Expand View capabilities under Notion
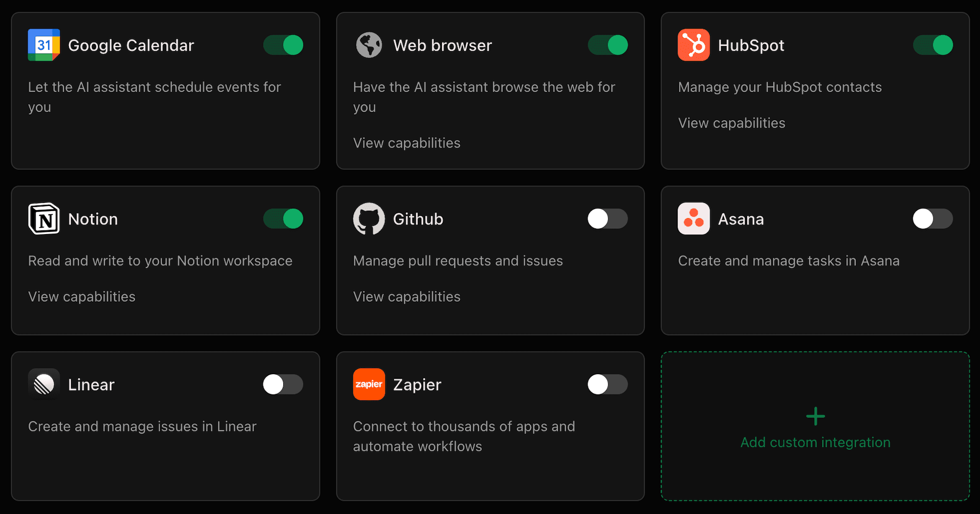 point(82,297)
